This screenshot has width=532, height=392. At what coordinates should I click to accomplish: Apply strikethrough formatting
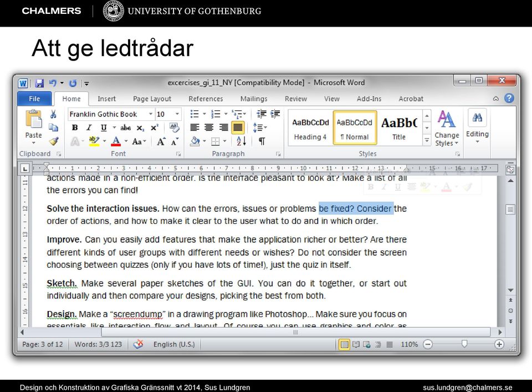point(126,128)
